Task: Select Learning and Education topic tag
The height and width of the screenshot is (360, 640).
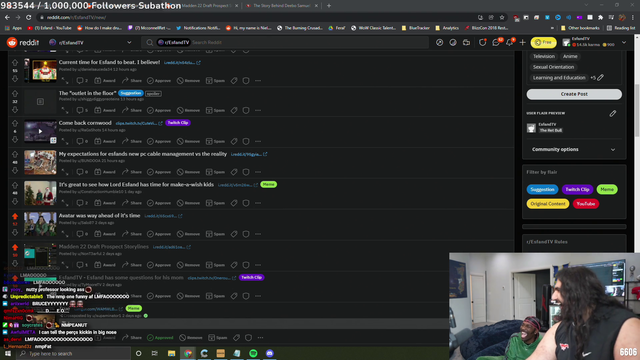Action: tap(559, 78)
